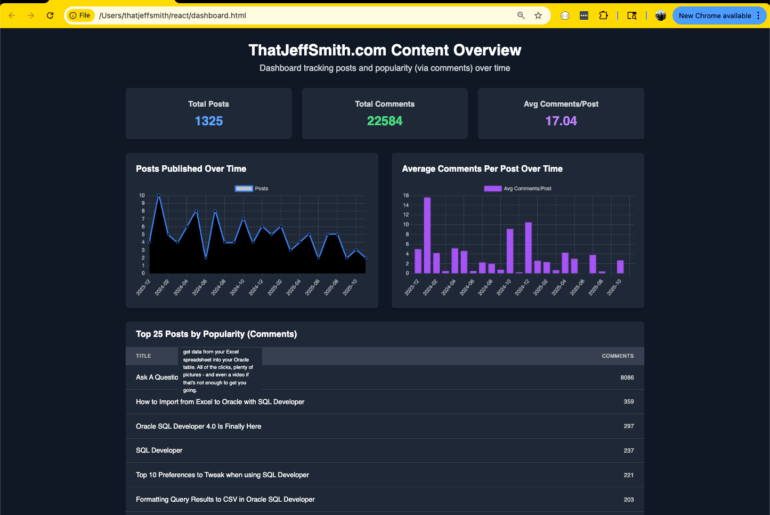Open the Chrome profile avatar
The height and width of the screenshot is (515, 770).
click(661, 16)
